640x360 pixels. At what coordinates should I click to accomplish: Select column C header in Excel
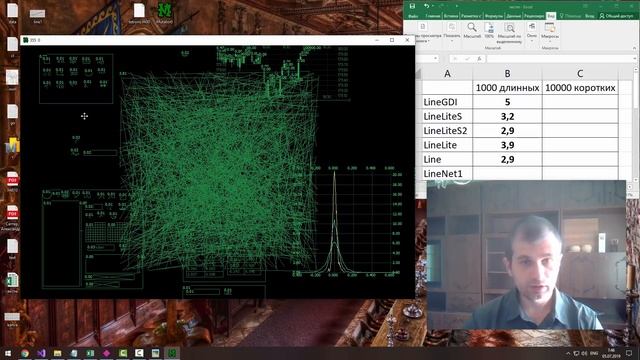coord(580,73)
